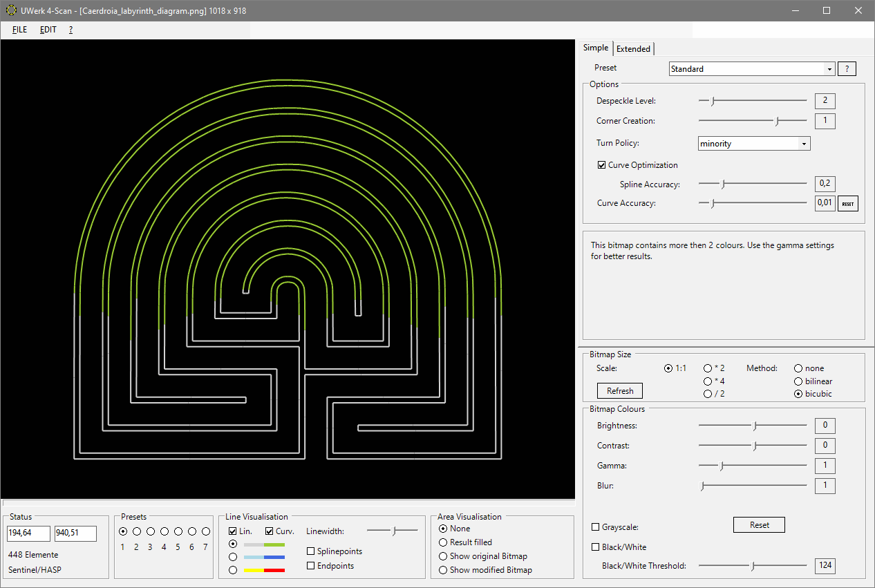Image resolution: width=875 pixels, height=588 pixels.
Task: Adjust the Contrast slider
Action: [x=753, y=446]
